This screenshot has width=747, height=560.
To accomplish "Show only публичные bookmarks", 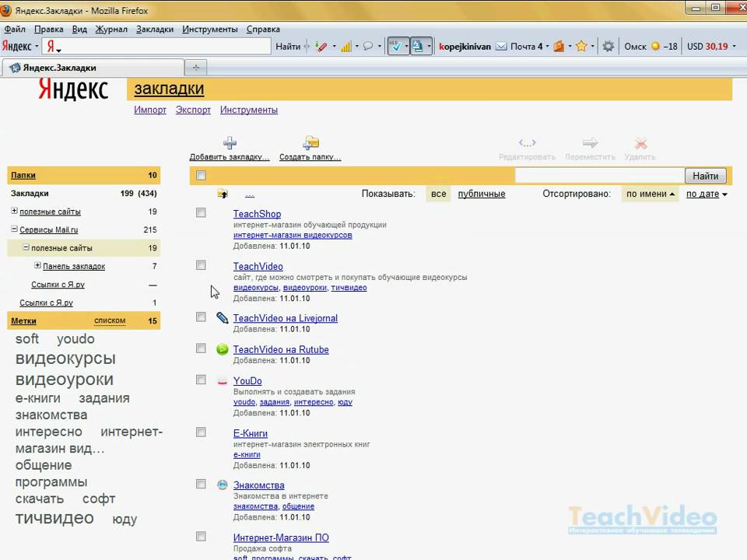I will coord(481,194).
